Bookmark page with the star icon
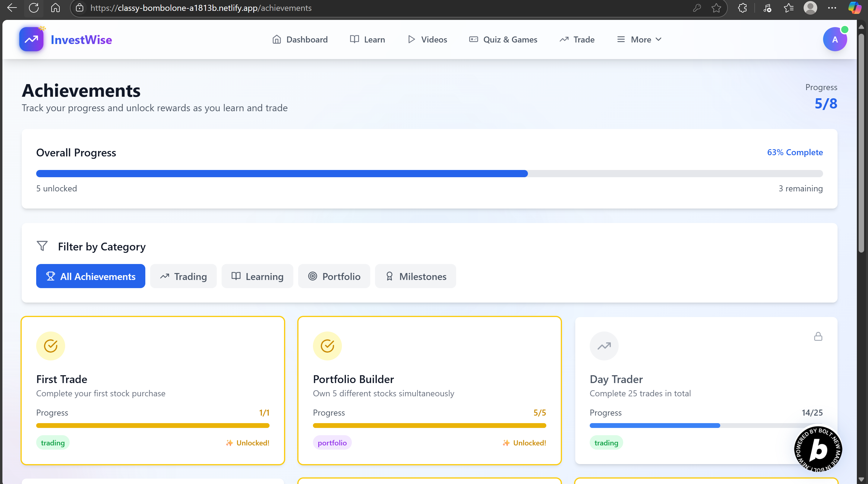 point(716,8)
